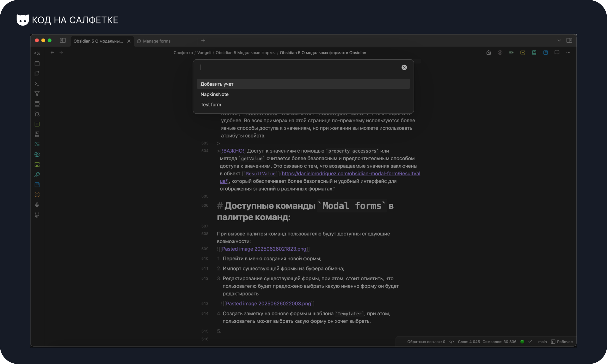Open the Салфетка breadcrumb folder
The width and height of the screenshot is (607, 364).
click(x=183, y=53)
